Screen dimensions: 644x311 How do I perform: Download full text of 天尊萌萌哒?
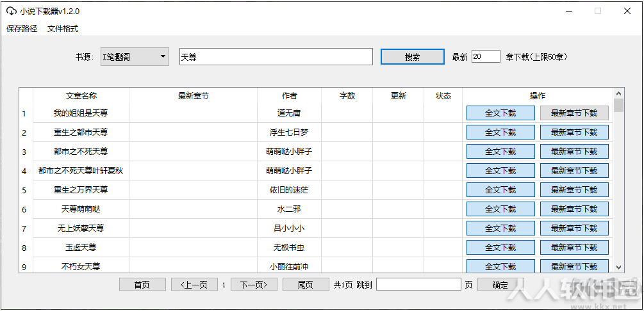pyautogui.click(x=500, y=209)
